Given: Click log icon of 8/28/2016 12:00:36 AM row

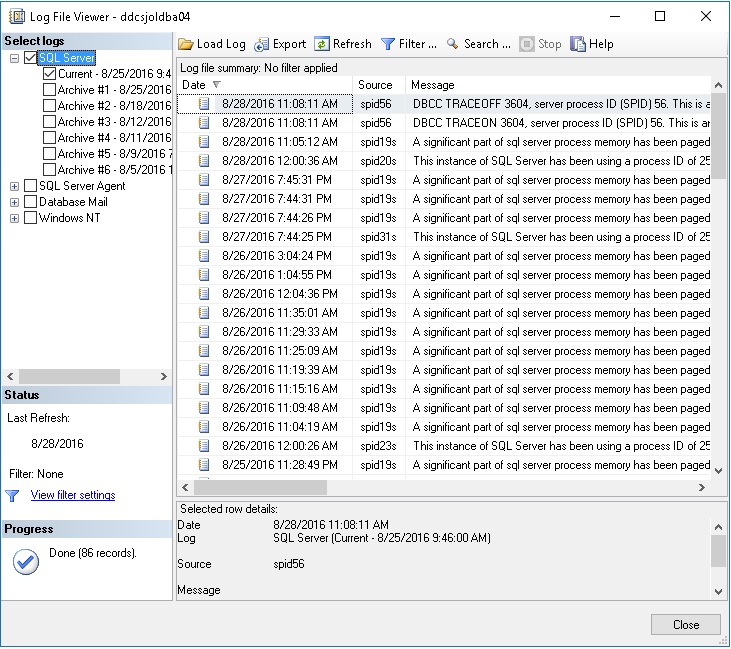Looking at the screenshot, I should click(204, 161).
